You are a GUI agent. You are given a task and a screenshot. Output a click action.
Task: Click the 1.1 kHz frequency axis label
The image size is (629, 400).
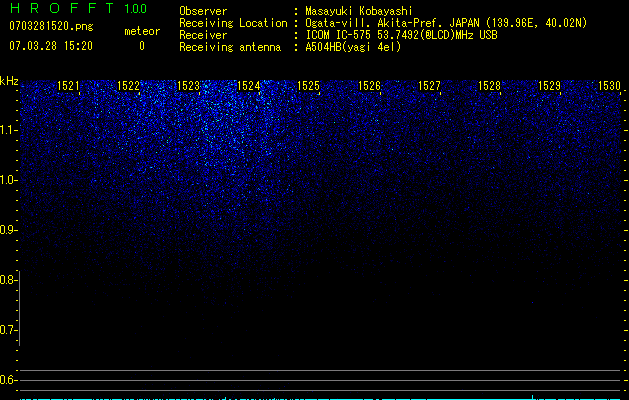[x=8, y=130]
